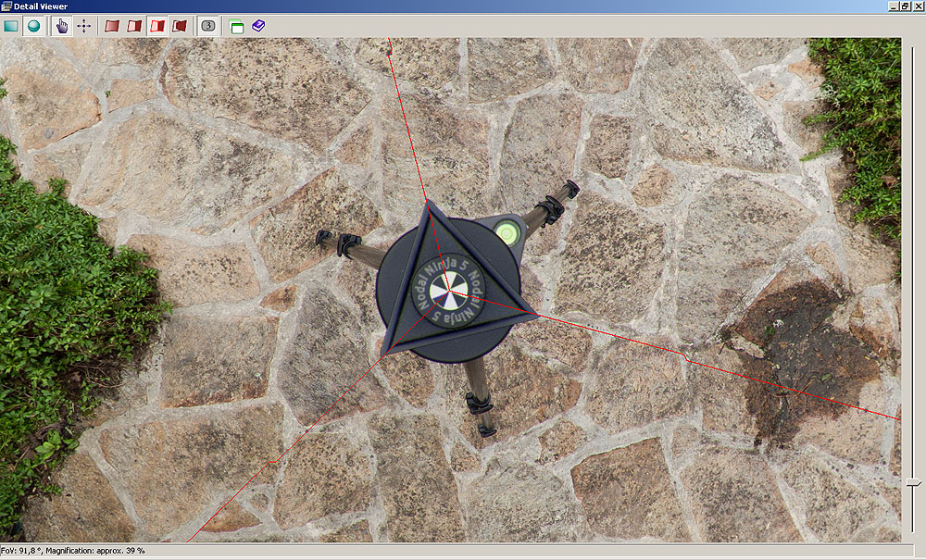Minimize the Detail Viewer window
926x560 pixels.
click(x=893, y=6)
